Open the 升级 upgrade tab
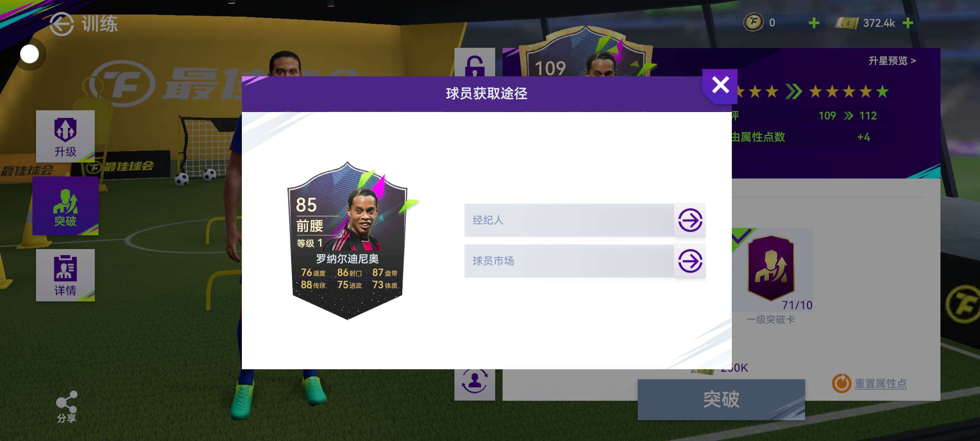Image resolution: width=980 pixels, height=441 pixels. point(65,136)
